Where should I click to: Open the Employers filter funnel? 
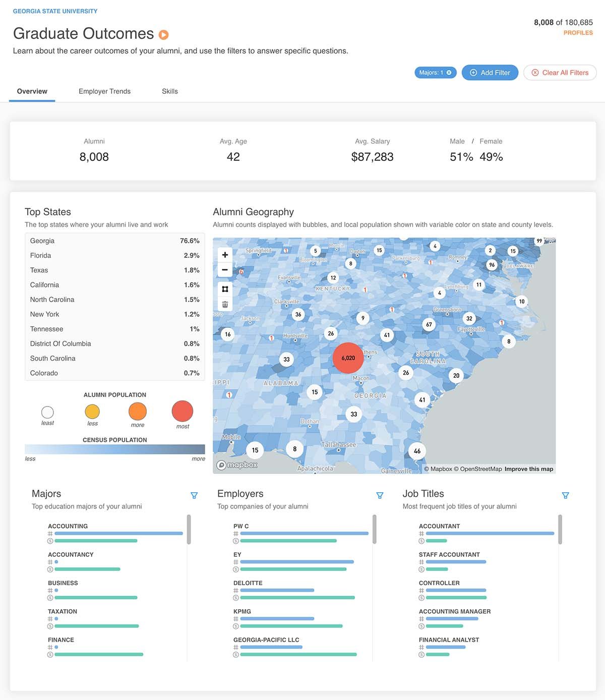(380, 495)
